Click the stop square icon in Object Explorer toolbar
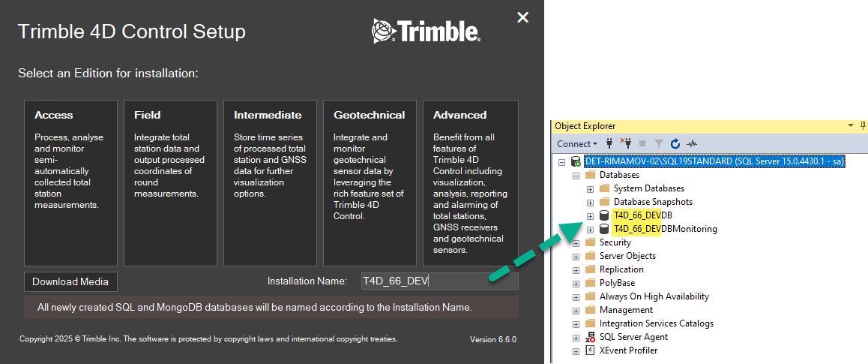Viewport: 868px width, 364px height. coord(642,144)
